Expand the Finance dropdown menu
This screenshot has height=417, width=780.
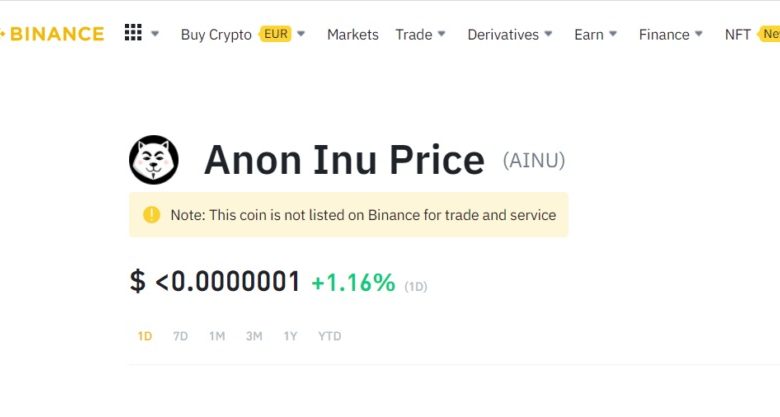tap(699, 34)
